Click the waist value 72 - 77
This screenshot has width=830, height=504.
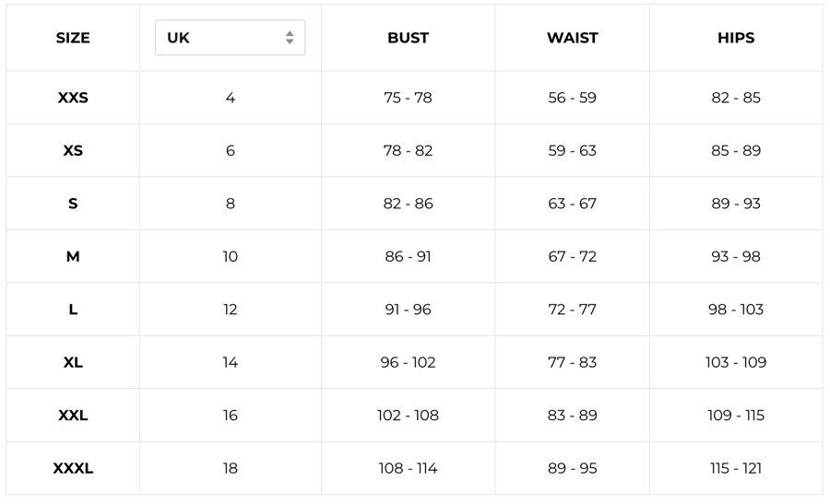572,310
